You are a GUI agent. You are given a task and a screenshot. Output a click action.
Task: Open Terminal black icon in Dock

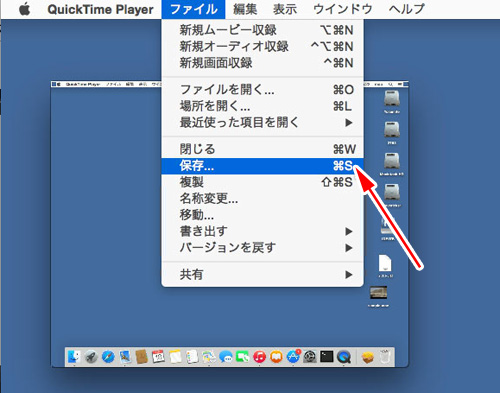coord(327,357)
